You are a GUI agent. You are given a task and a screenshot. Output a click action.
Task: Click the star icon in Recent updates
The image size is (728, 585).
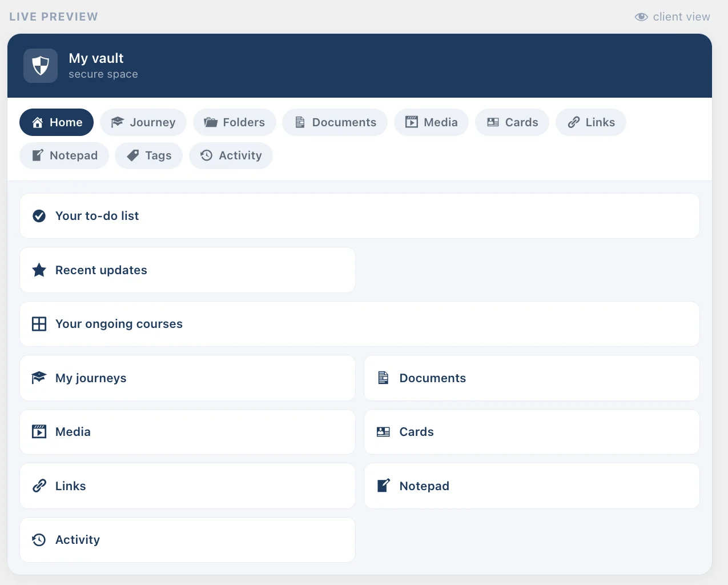(39, 270)
